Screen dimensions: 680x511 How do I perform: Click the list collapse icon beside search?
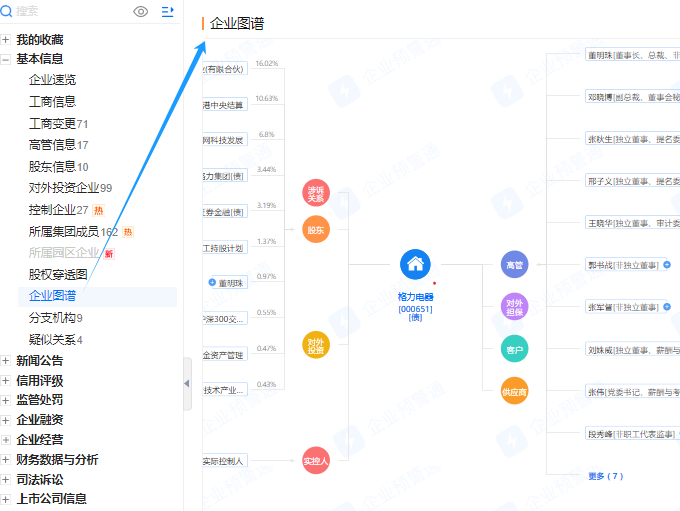[x=168, y=12]
